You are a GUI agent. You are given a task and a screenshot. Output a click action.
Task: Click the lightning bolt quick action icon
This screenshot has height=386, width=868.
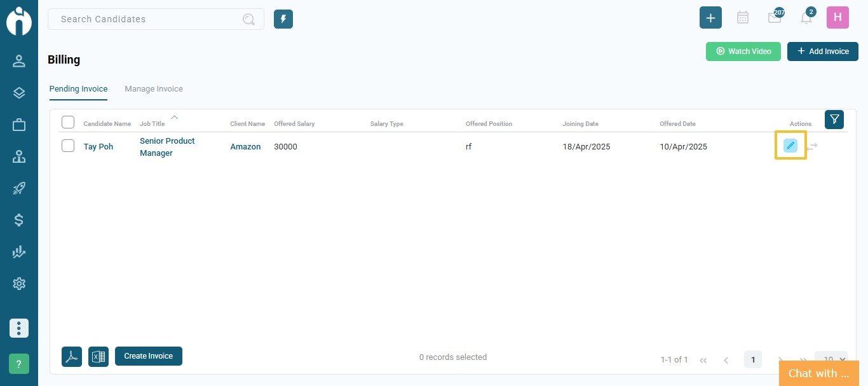point(283,19)
